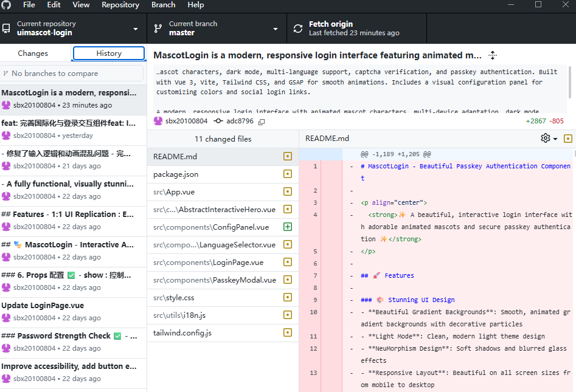576x392 pixels.
Task: Click the modified icon next to i18n.js
Action: 288,315
